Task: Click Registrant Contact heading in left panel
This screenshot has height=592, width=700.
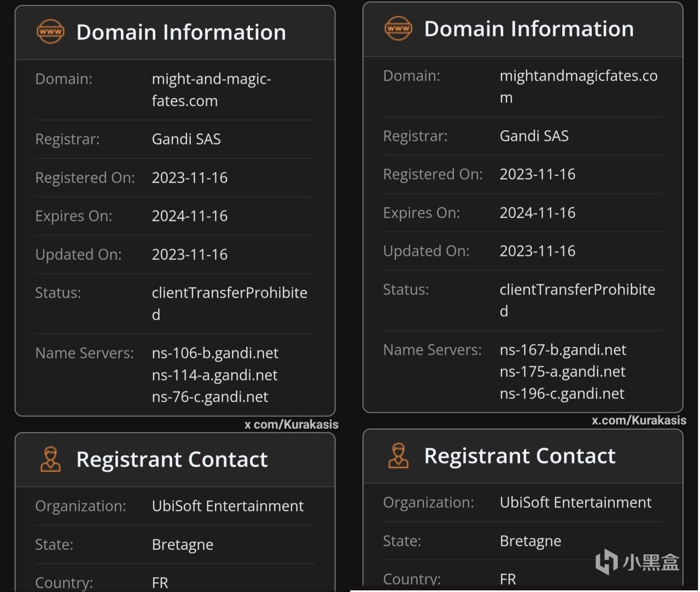Action: pos(172,459)
